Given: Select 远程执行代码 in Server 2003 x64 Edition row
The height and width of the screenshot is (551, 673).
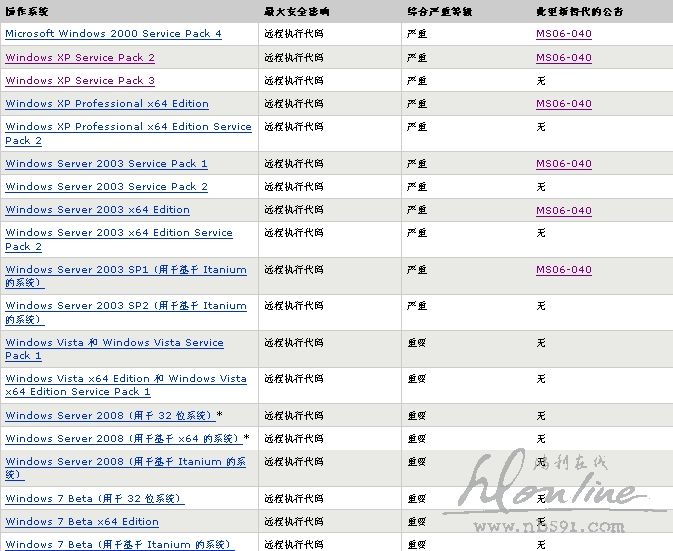Looking at the screenshot, I should tap(294, 210).
